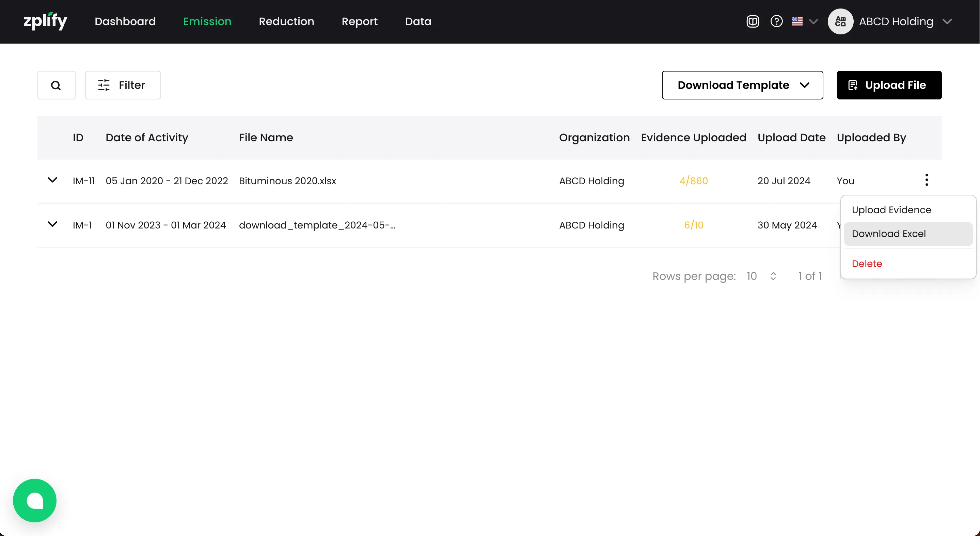Open the green chat bubble widget

point(35,500)
